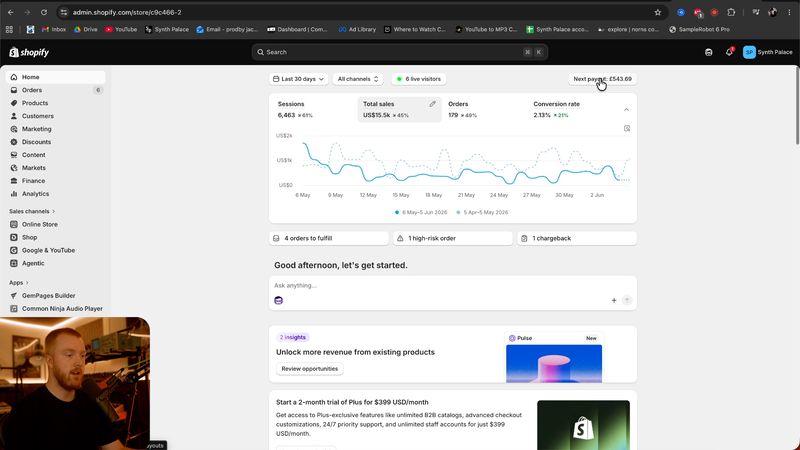This screenshot has height=450, width=800.
Task: Go to Products in the sidebar
Action: [56, 103]
